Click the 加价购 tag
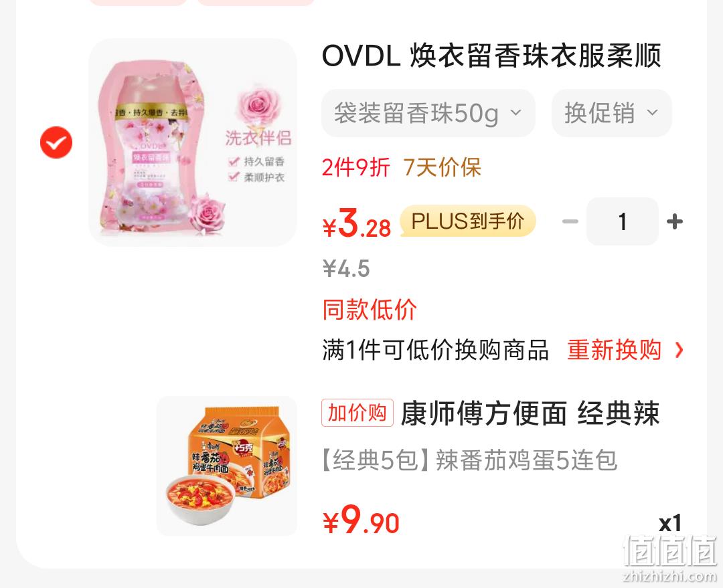 [x=357, y=413]
